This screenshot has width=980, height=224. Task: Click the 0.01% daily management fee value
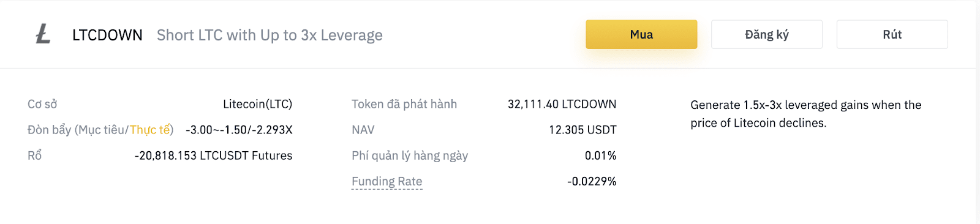click(600, 155)
